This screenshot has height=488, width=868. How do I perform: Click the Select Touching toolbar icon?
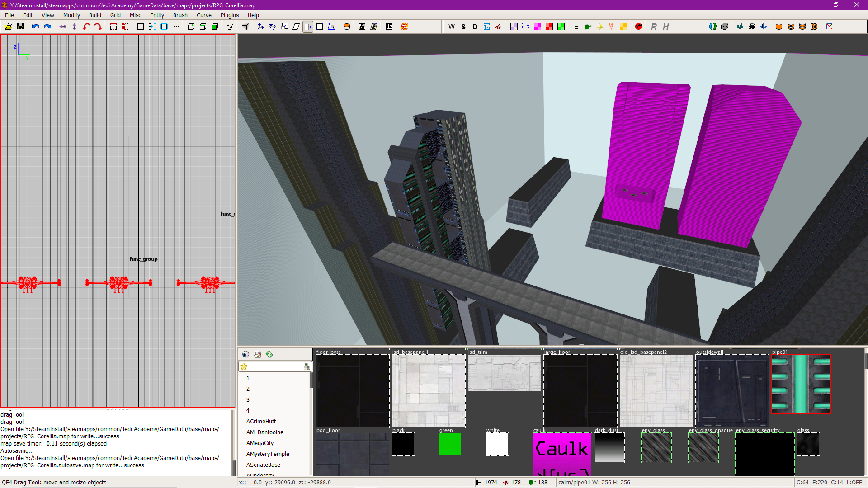coord(113,27)
